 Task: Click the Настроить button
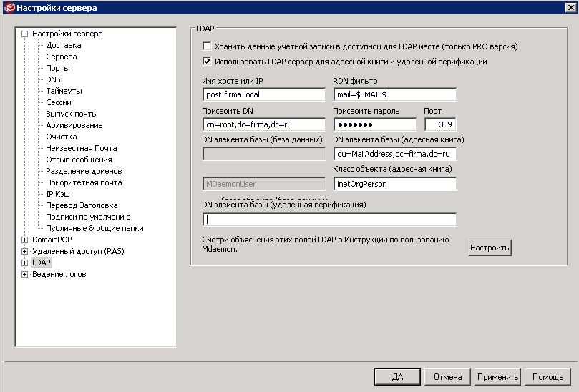490,248
